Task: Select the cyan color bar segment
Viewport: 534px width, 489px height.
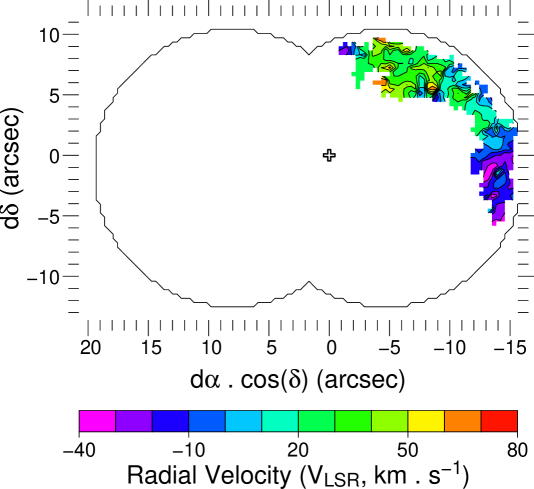Action: click(244, 421)
